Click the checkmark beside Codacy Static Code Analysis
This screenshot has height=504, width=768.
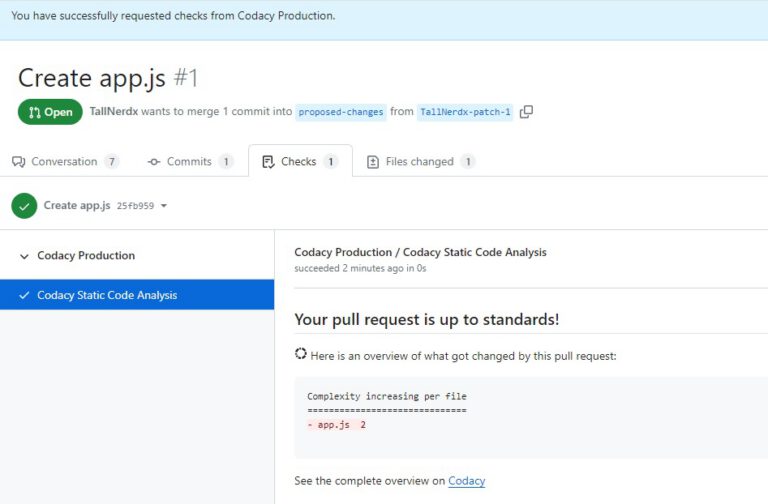click(x=24, y=295)
